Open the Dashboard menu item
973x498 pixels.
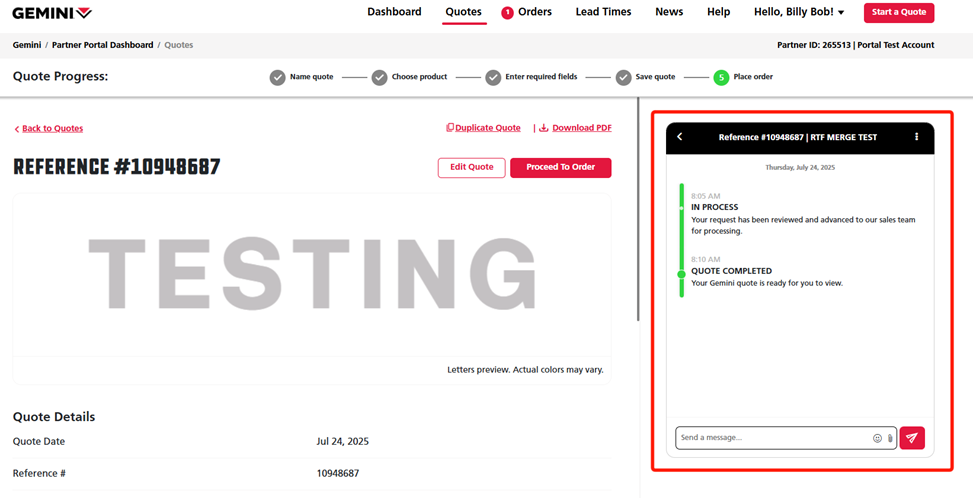tap(394, 12)
